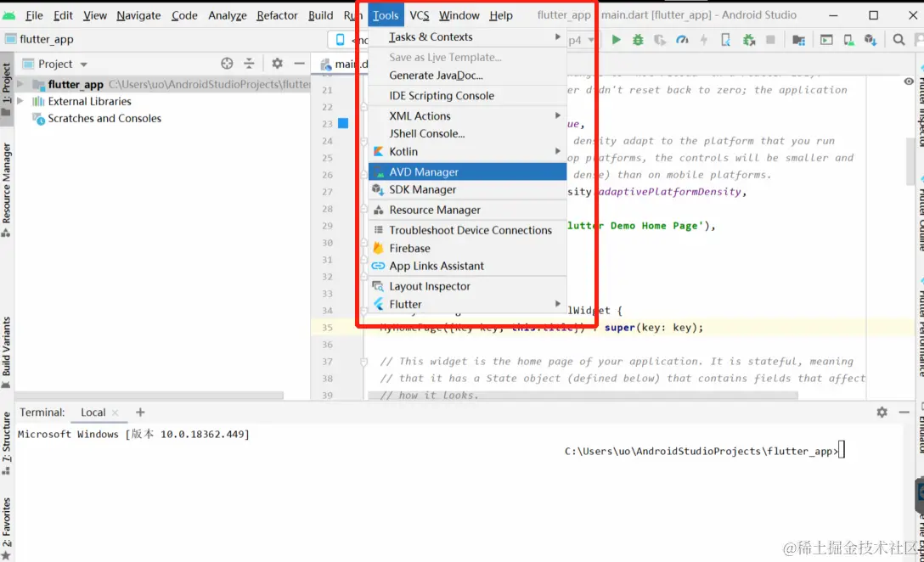Image resolution: width=924 pixels, height=562 pixels.
Task: Open the Build menu
Action: click(320, 15)
